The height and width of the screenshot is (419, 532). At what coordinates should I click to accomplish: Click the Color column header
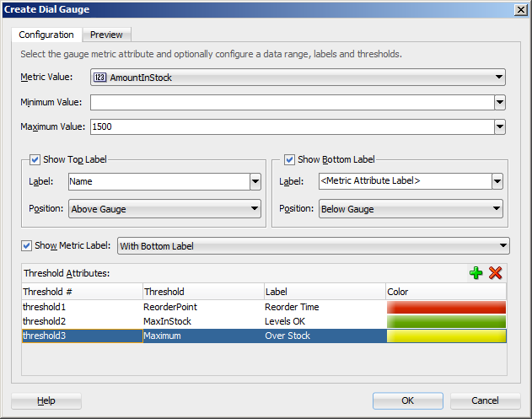(x=446, y=292)
